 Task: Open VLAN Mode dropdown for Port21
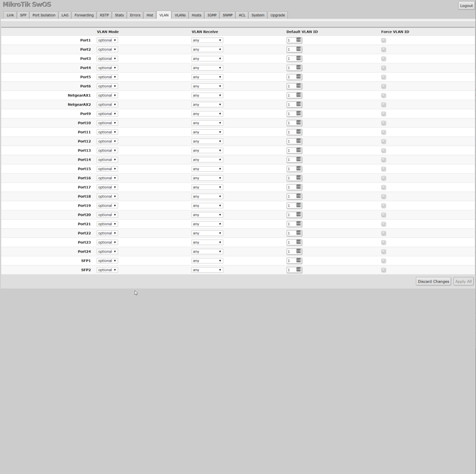[107, 224]
